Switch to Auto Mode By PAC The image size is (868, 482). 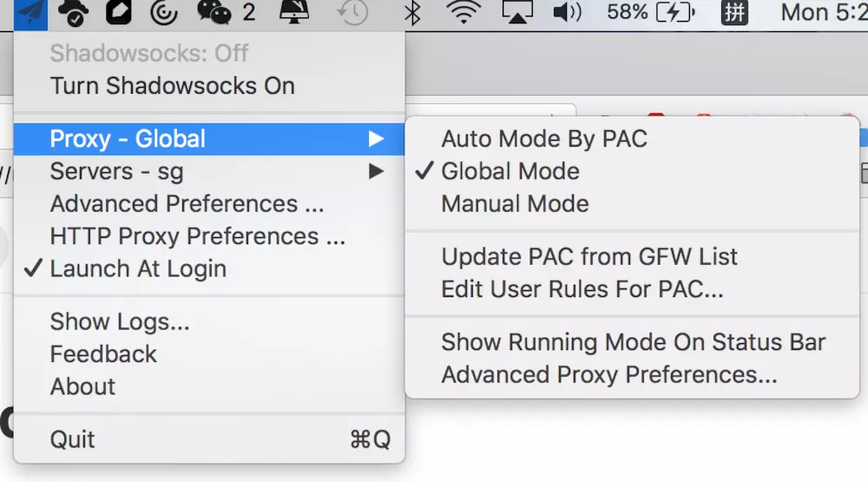coord(543,139)
